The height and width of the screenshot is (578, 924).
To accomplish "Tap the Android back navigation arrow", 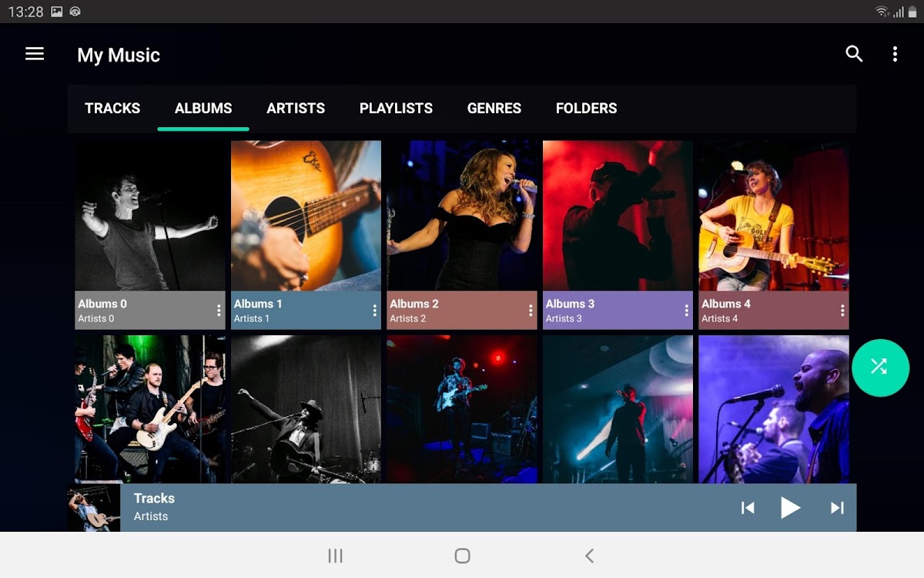I will (x=589, y=556).
